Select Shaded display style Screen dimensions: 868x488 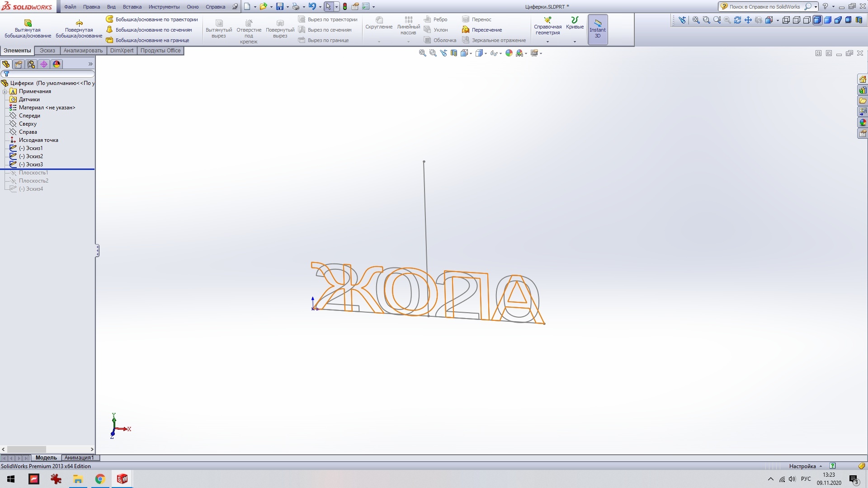pyautogui.click(x=828, y=20)
